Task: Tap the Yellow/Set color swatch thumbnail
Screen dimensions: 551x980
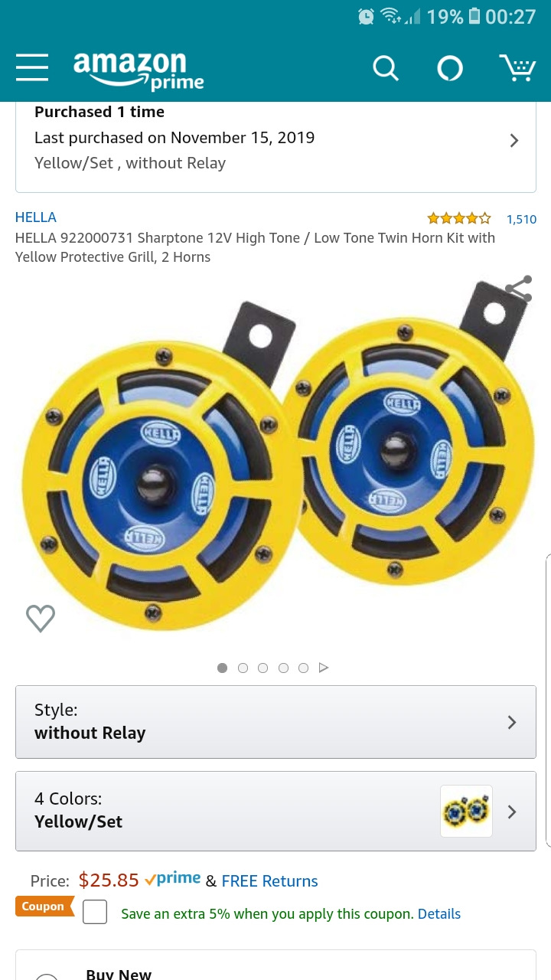Action: tap(467, 811)
